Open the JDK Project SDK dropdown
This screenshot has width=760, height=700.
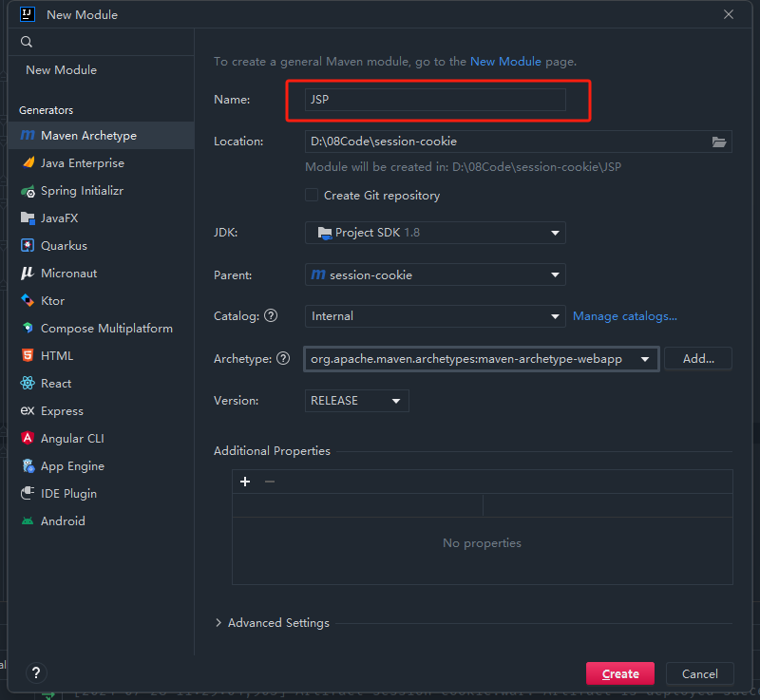(435, 233)
